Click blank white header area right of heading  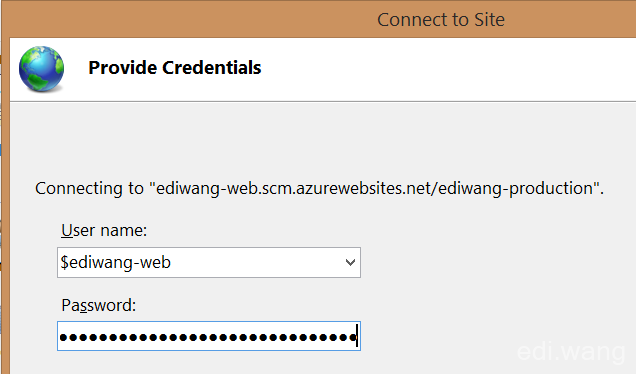tap(446, 69)
